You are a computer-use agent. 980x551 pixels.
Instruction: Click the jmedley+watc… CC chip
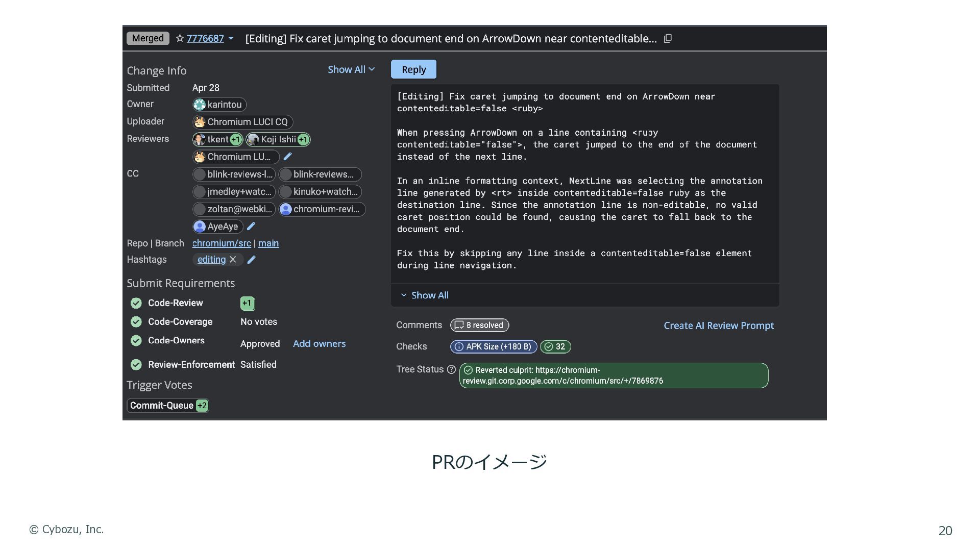pyautogui.click(x=234, y=192)
